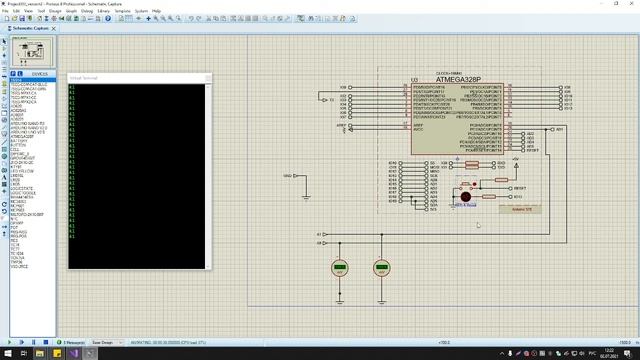Toggle the grid display icon

[129, 19]
